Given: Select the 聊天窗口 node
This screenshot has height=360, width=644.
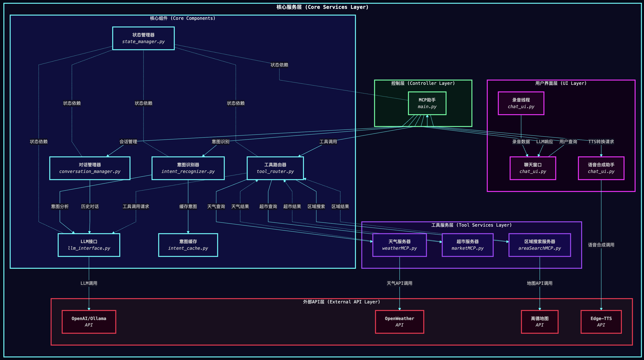Looking at the screenshot, I should (x=533, y=168).
